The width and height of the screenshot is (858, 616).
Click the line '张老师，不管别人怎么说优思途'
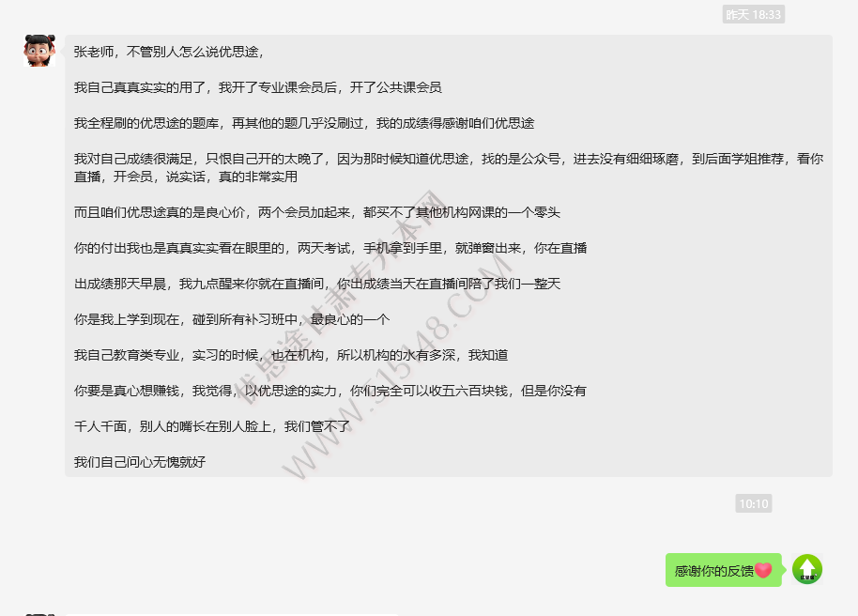[x=170, y=52]
